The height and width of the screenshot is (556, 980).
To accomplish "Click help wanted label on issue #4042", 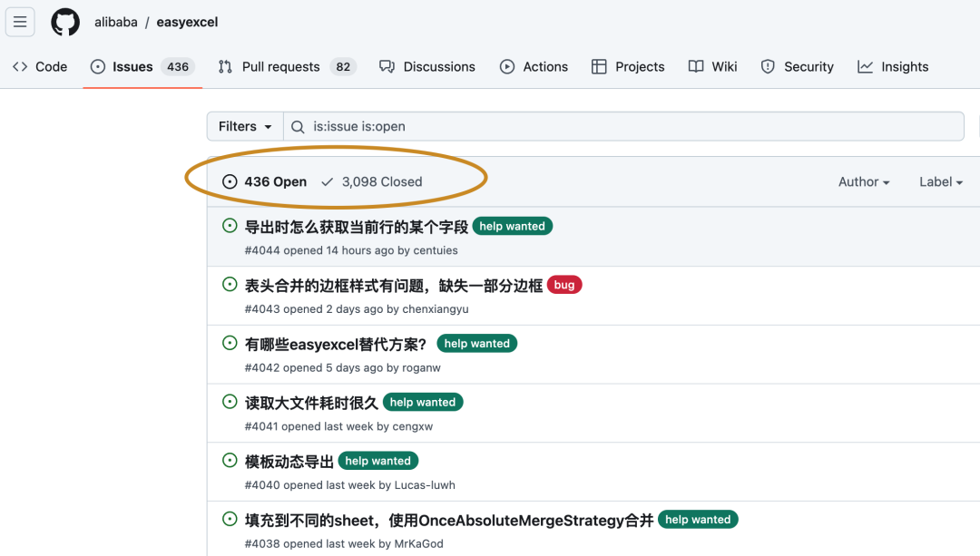I will pyautogui.click(x=477, y=344).
